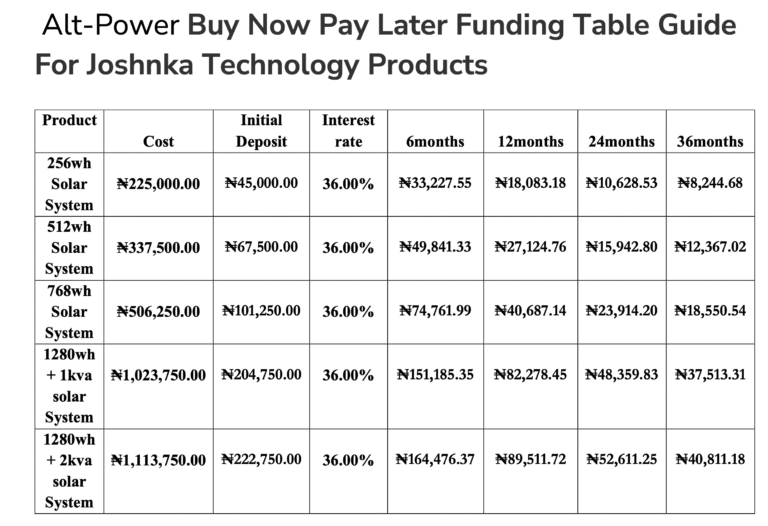The image size is (768, 526).
Task: Click the ₦40,811.18 thirty-six-month payment cell
Action: pos(710,459)
